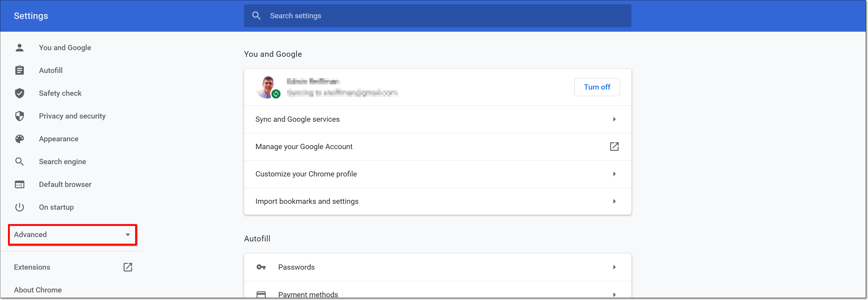The width and height of the screenshot is (868, 300).
Task: Click the key icon beside Passwords
Action: 261,267
